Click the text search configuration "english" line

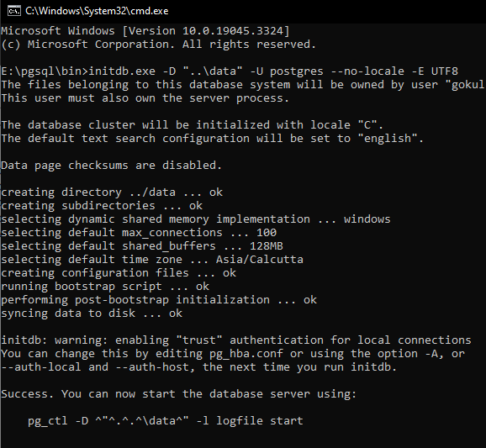(x=213, y=138)
